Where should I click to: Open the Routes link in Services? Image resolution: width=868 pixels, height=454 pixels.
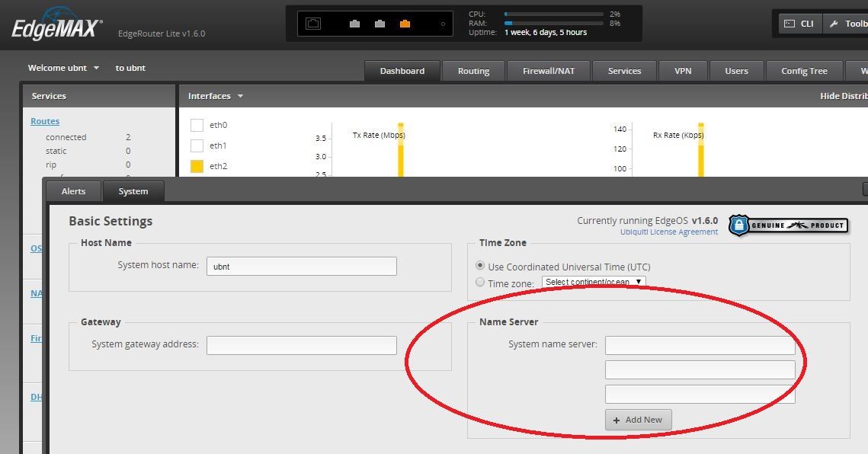45,121
